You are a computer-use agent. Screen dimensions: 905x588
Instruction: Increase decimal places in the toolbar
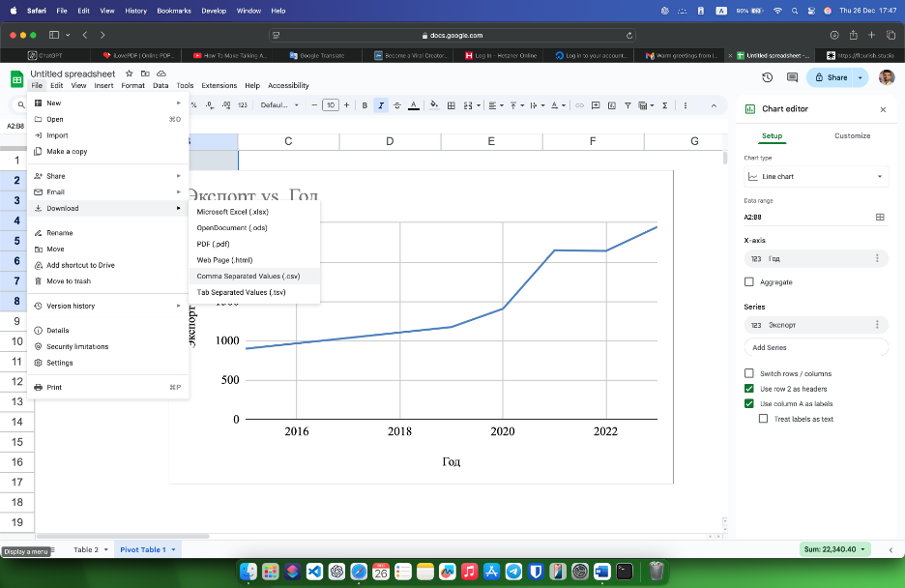[x=226, y=105]
